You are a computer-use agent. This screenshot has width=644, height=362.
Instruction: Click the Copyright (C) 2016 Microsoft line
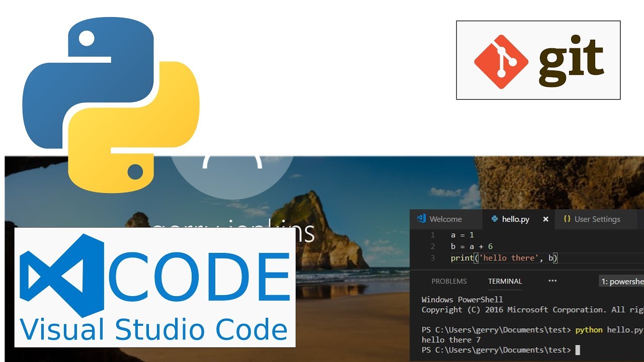(x=532, y=310)
